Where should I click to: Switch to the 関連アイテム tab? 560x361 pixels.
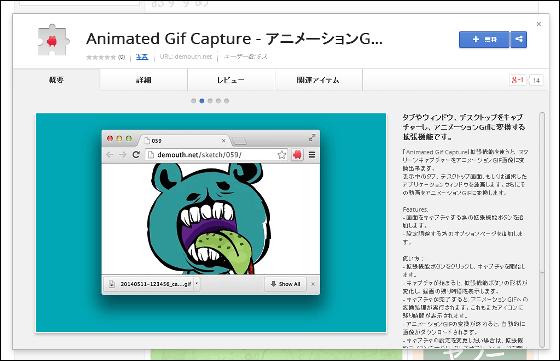coord(319,80)
